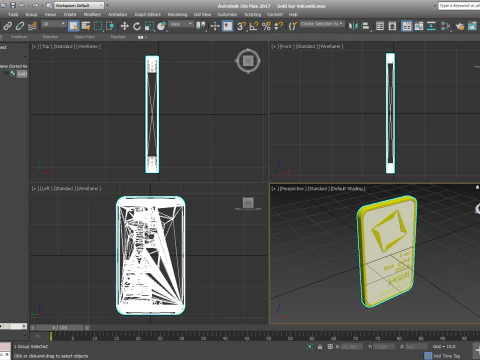Click the Save file icon in the title bar
The height and width of the screenshot is (360, 480).
coord(13,5)
